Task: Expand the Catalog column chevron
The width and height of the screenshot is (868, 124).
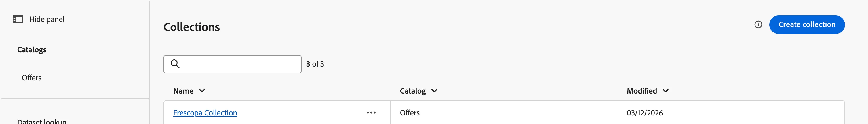Action: click(x=434, y=91)
